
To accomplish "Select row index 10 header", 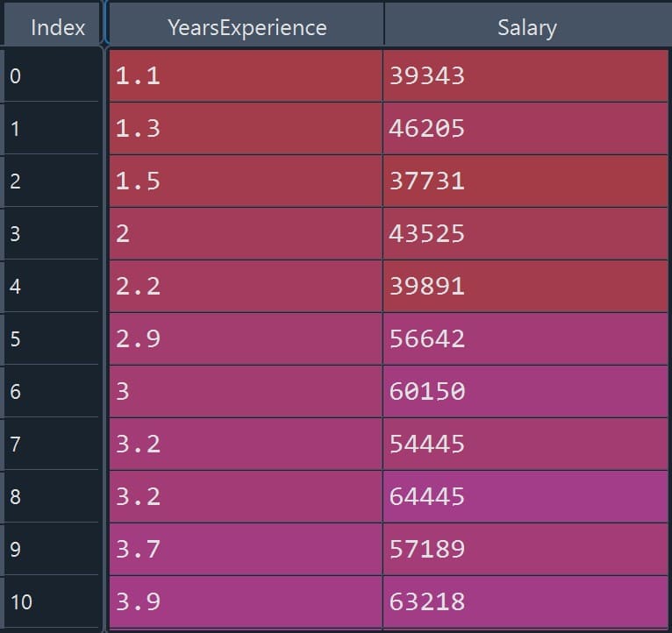I will pyautogui.click(x=51, y=602).
